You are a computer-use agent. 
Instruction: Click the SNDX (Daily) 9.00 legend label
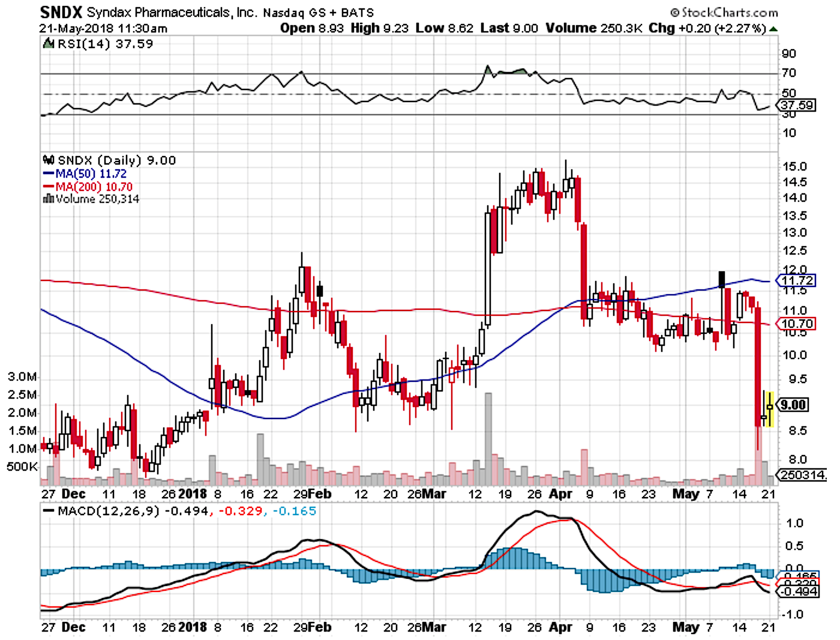(x=116, y=160)
